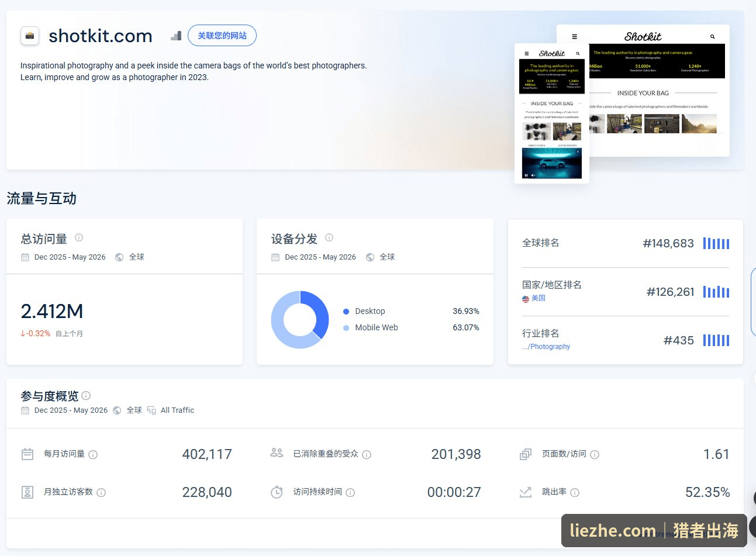Click the info icon next to 参与度概览
Image resolution: width=756 pixels, height=556 pixels.
(86, 396)
